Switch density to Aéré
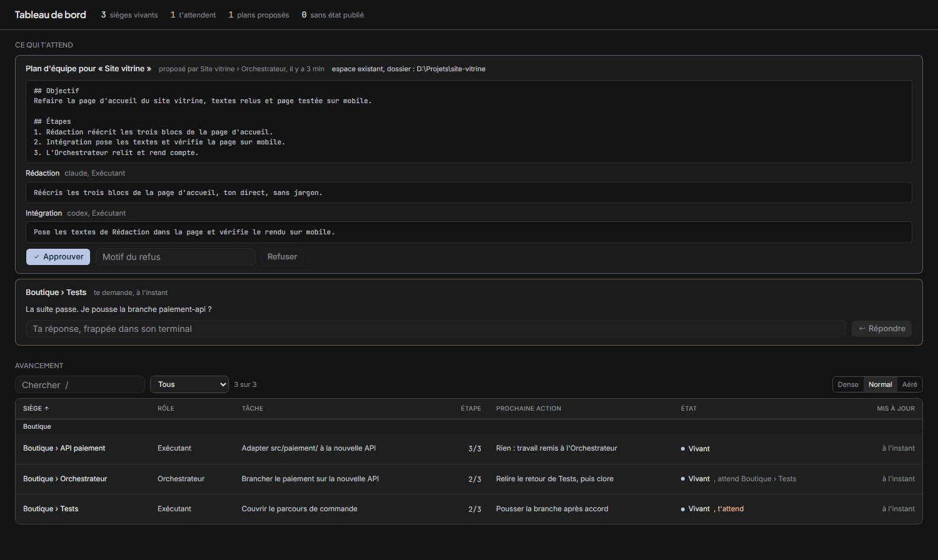The height and width of the screenshot is (560, 938). pyautogui.click(x=910, y=384)
